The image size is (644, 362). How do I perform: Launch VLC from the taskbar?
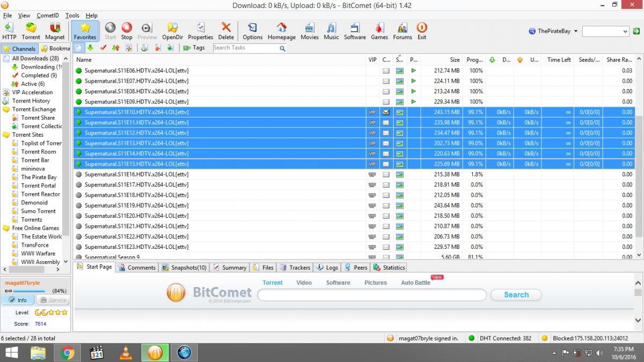click(x=126, y=352)
